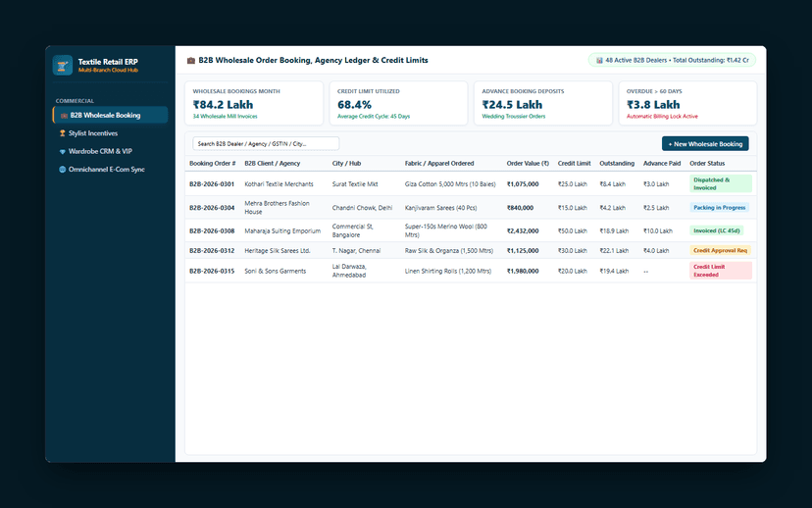
Task: Open the Wholesale Bookings Month card
Action: (x=254, y=103)
